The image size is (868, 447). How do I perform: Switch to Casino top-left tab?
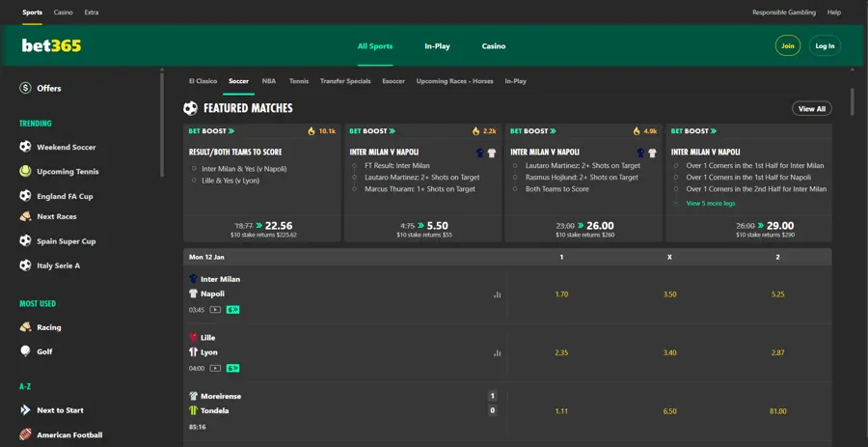pos(63,13)
